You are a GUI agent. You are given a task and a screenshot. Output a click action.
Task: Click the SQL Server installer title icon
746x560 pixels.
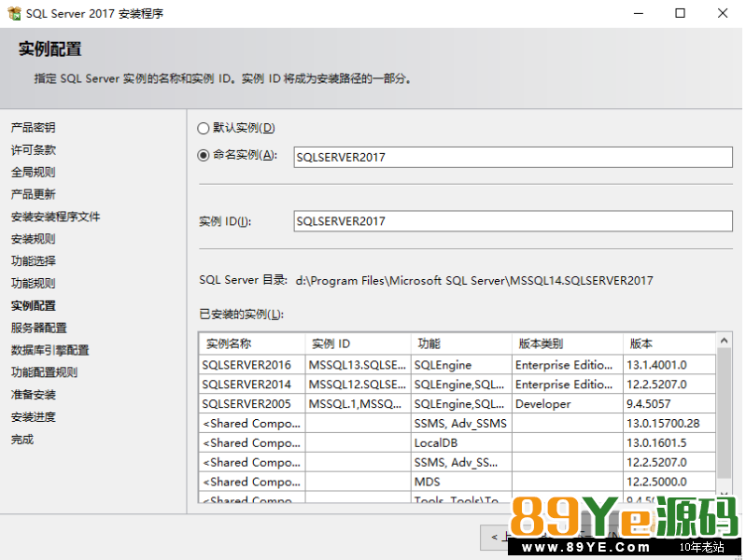point(14,13)
